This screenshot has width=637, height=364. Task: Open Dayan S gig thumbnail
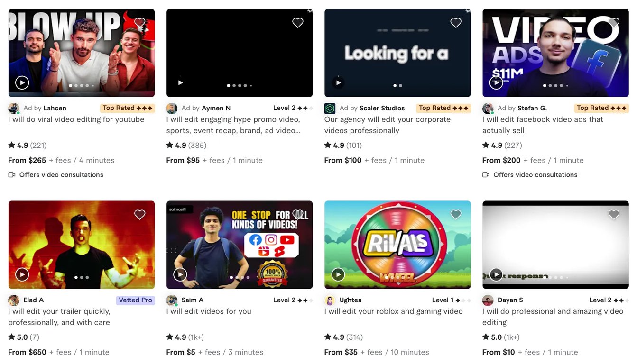pyautogui.click(x=555, y=245)
